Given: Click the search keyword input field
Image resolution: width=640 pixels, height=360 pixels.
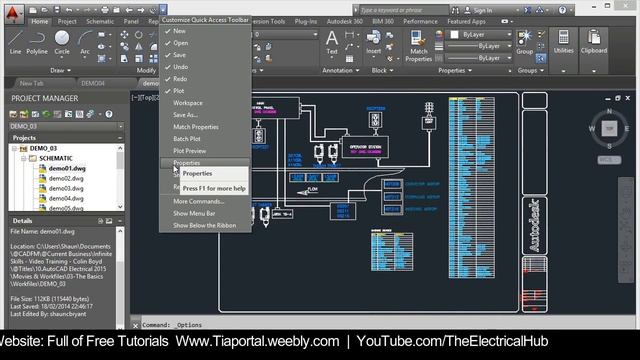Looking at the screenshot, I should point(403,10).
